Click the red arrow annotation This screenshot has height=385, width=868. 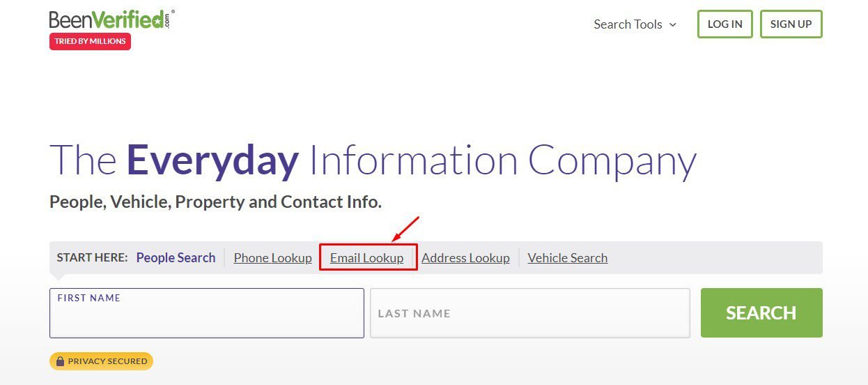tap(405, 229)
